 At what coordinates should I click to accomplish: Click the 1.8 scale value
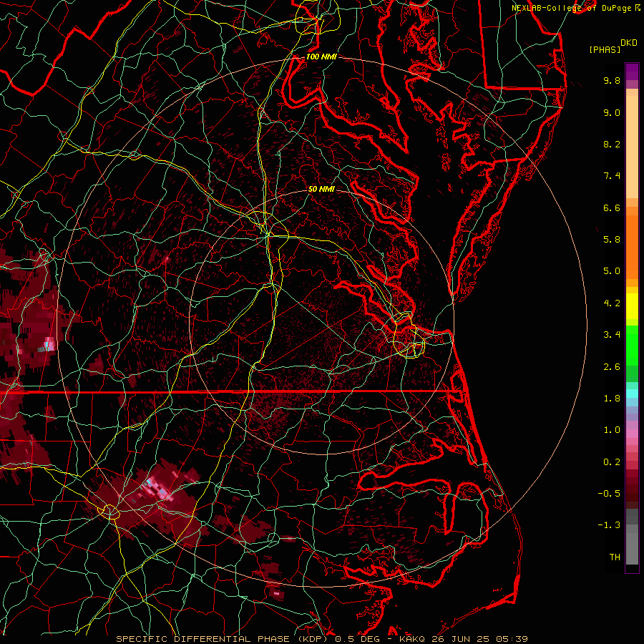point(612,399)
